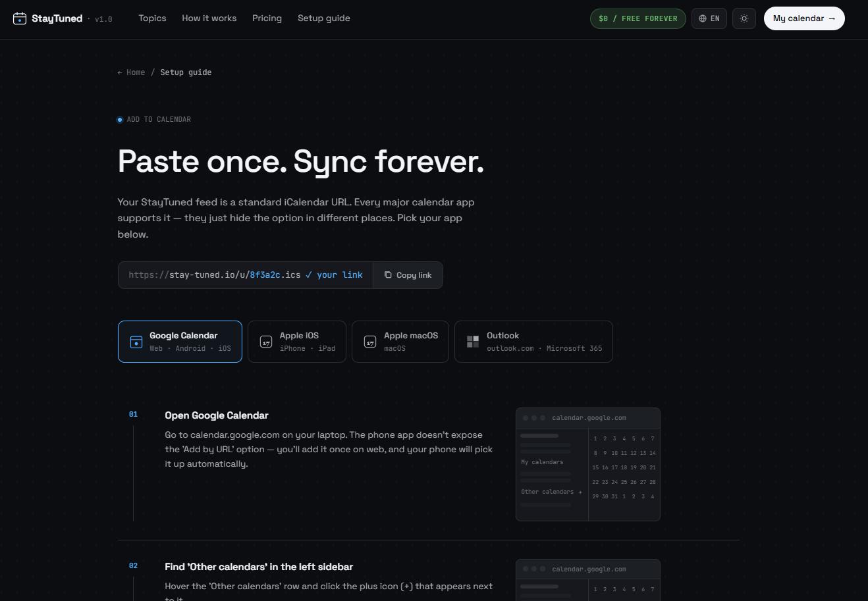Image resolution: width=868 pixels, height=601 pixels.
Task: Open the Topics menu item
Action: pos(152,18)
